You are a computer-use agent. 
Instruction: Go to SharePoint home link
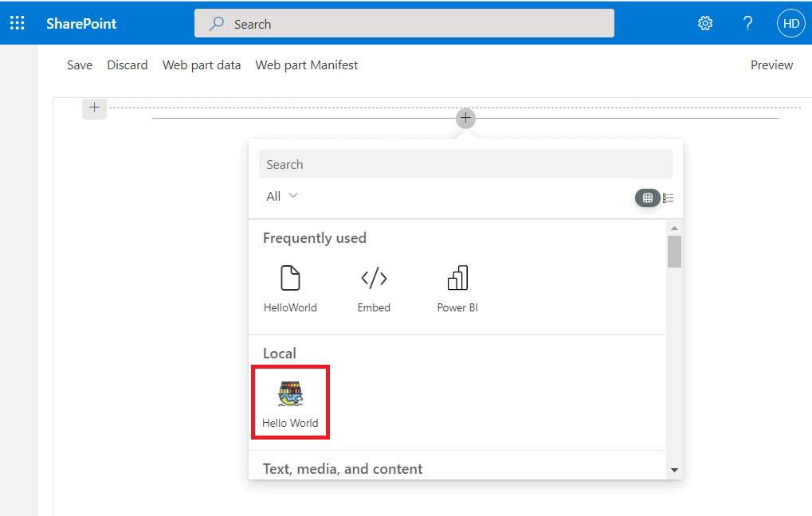click(x=81, y=24)
